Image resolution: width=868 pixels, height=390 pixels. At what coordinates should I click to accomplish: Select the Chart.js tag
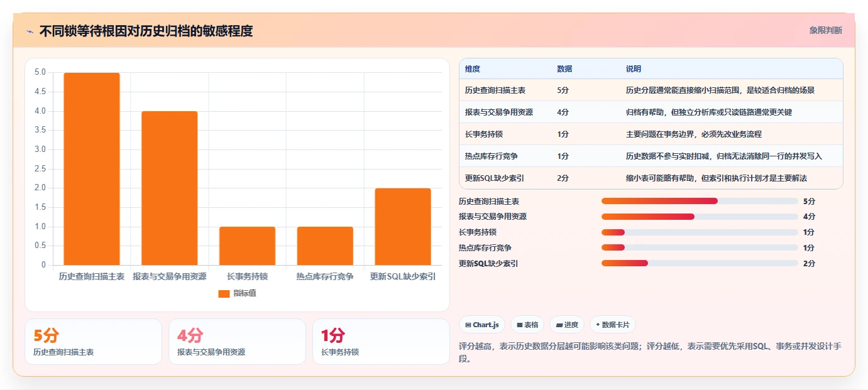[482, 325]
